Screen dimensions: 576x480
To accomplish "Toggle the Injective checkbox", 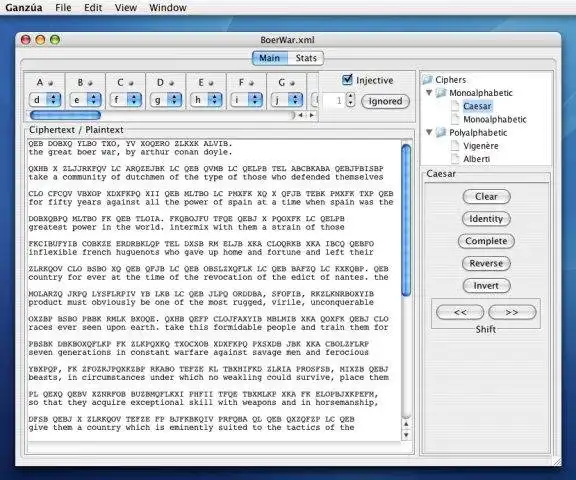I will [x=347, y=80].
